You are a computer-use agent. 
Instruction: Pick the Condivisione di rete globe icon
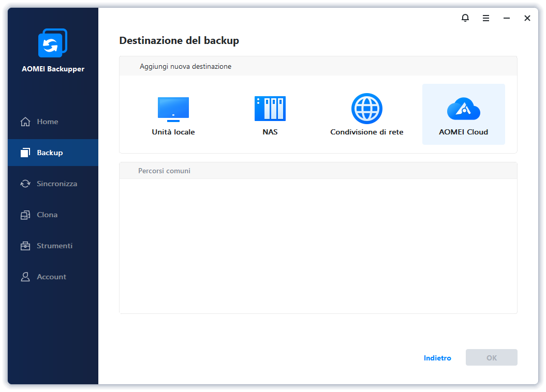click(366, 109)
